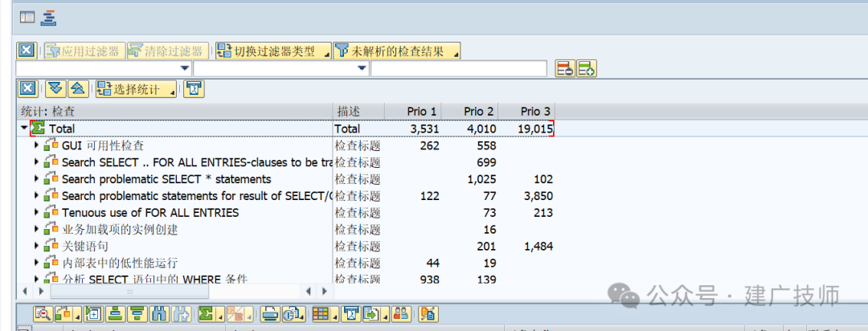Image resolution: width=868 pixels, height=331 pixels.
Task: Expand the 关键语句 node
Action: tap(37, 246)
